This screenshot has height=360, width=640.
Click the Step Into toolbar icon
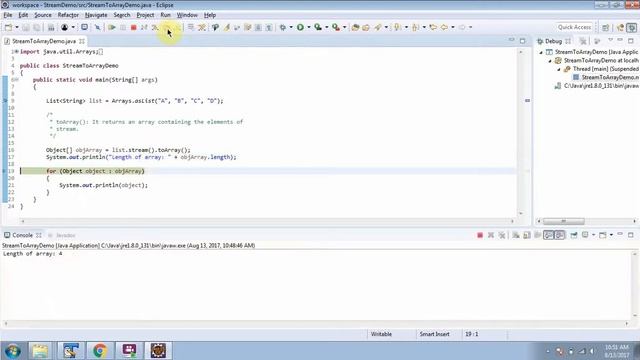[x=155, y=27]
